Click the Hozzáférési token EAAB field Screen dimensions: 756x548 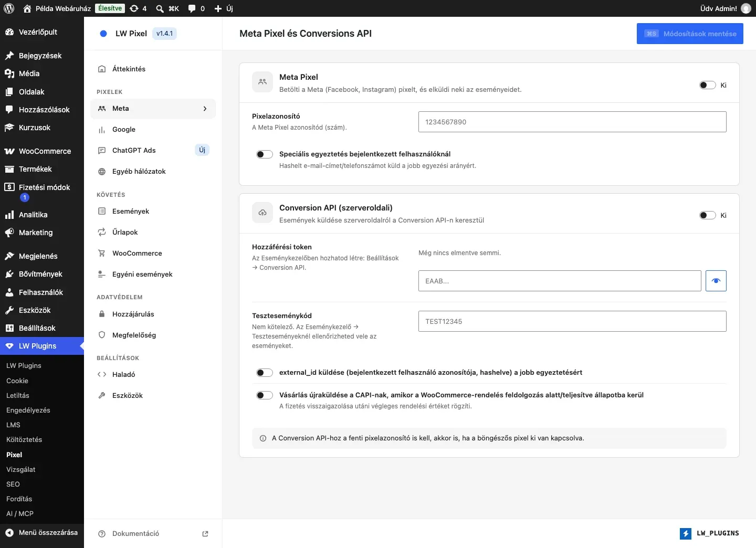(x=560, y=281)
